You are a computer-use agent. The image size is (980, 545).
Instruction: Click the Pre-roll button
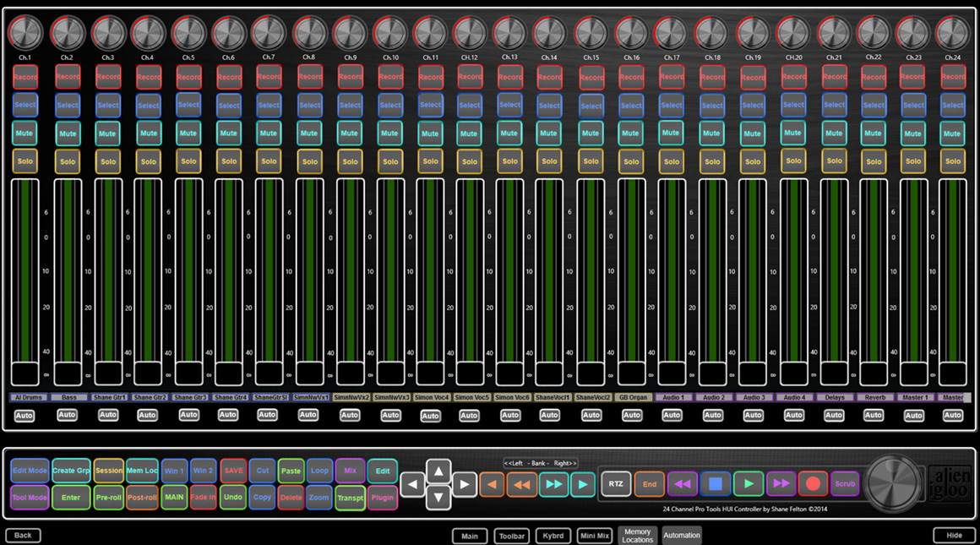(109, 499)
